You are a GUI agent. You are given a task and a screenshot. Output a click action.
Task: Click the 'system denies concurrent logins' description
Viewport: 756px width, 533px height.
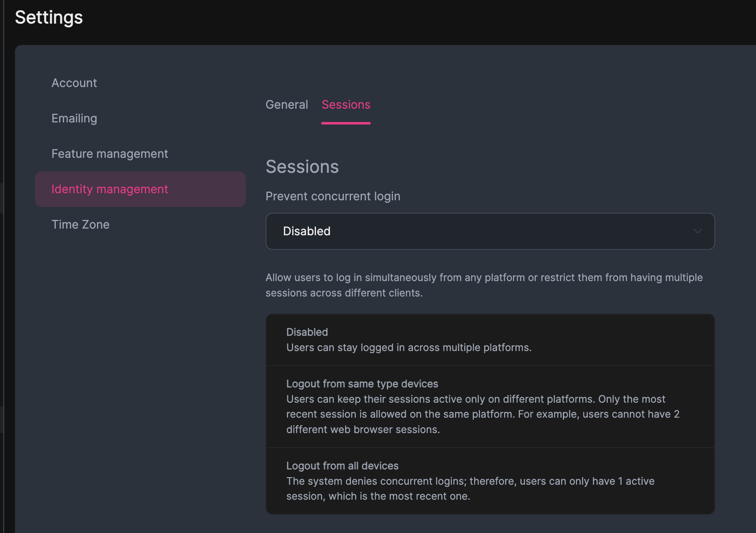(470, 488)
